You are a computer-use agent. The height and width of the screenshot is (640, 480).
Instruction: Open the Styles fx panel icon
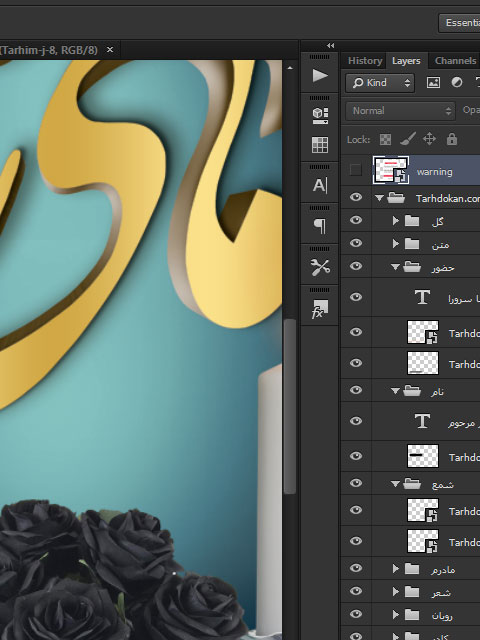[x=320, y=309]
